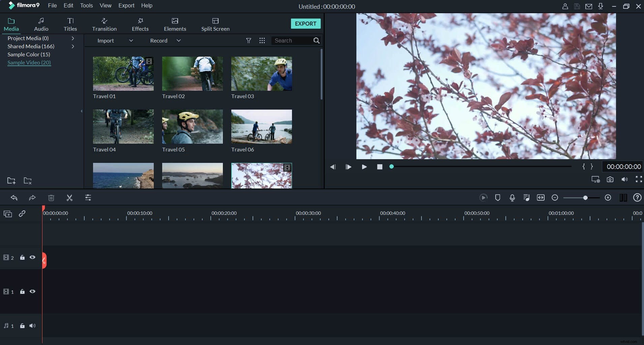The image size is (644, 345).
Task: Lock video track 1
Action: tap(22, 291)
